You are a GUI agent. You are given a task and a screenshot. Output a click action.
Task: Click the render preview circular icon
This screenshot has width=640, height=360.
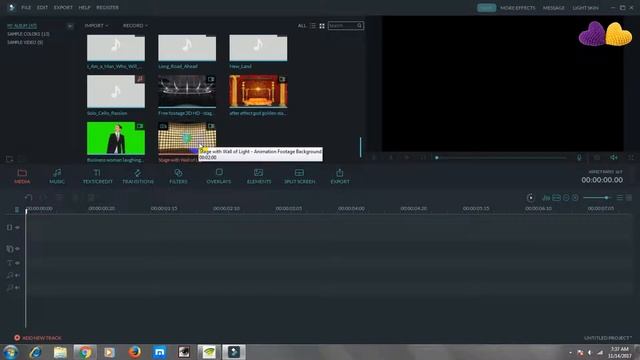530,198
